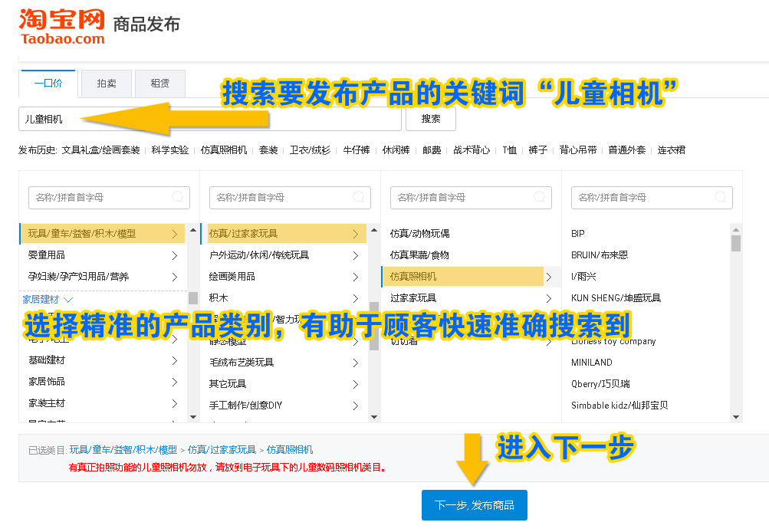
Task: Click the magnifier icon in third category column
Action: pos(538,197)
